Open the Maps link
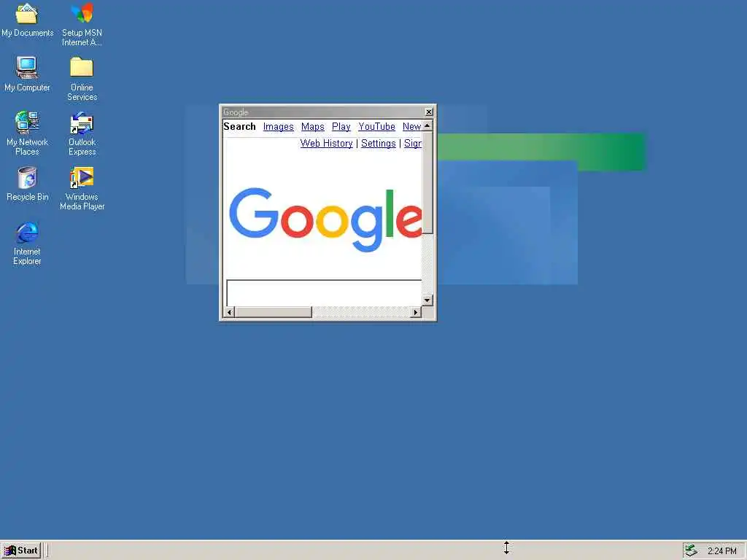 (312, 127)
